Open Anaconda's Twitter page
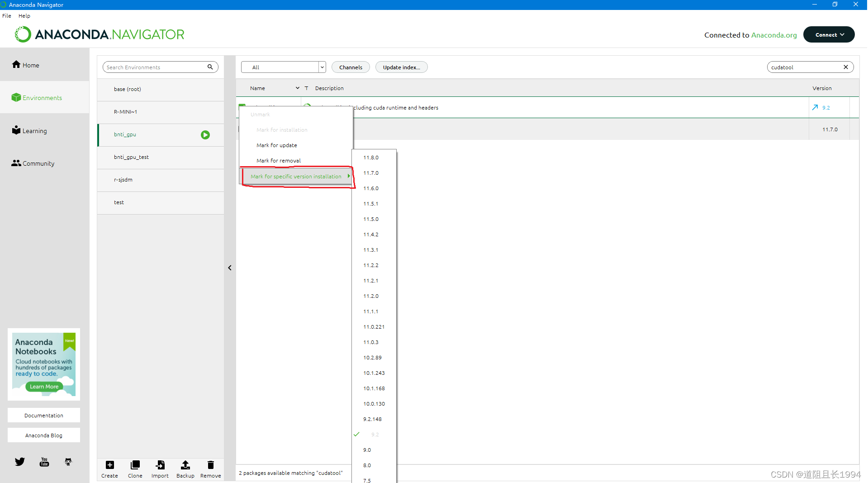Screen dimensions: 868x483 (20, 462)
